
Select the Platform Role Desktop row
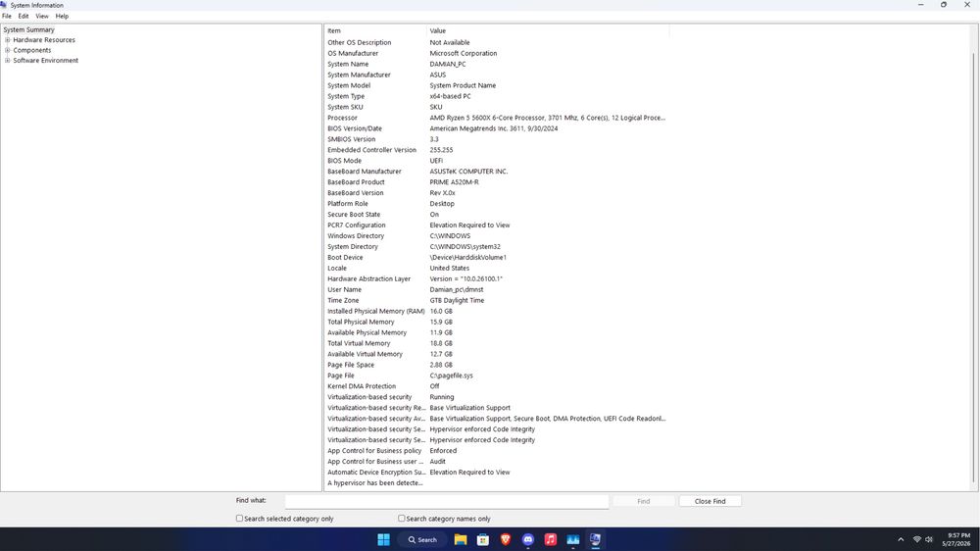(x=497, y=203)
